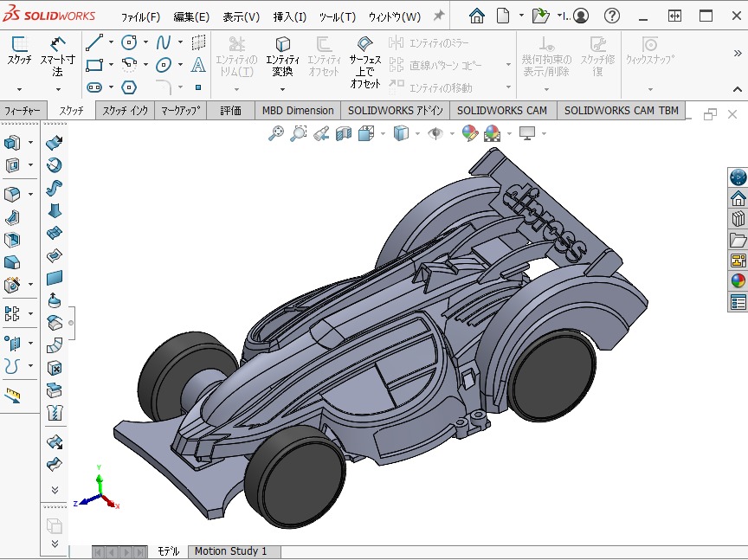The image size is (748, 560).
Task: Pin the menu bar with the pushpin
Action: (x=438, y=16)
